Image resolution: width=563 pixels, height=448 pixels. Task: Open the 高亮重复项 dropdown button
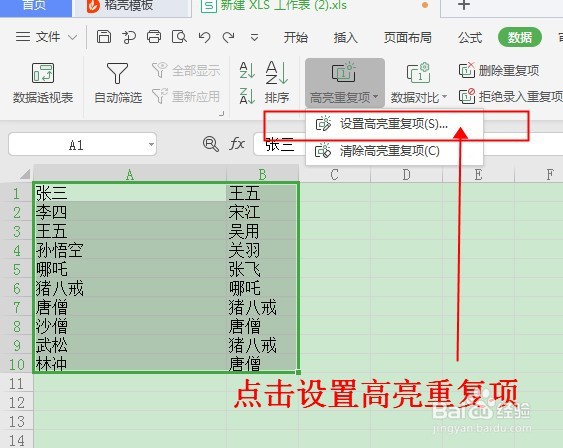point(345,83)
